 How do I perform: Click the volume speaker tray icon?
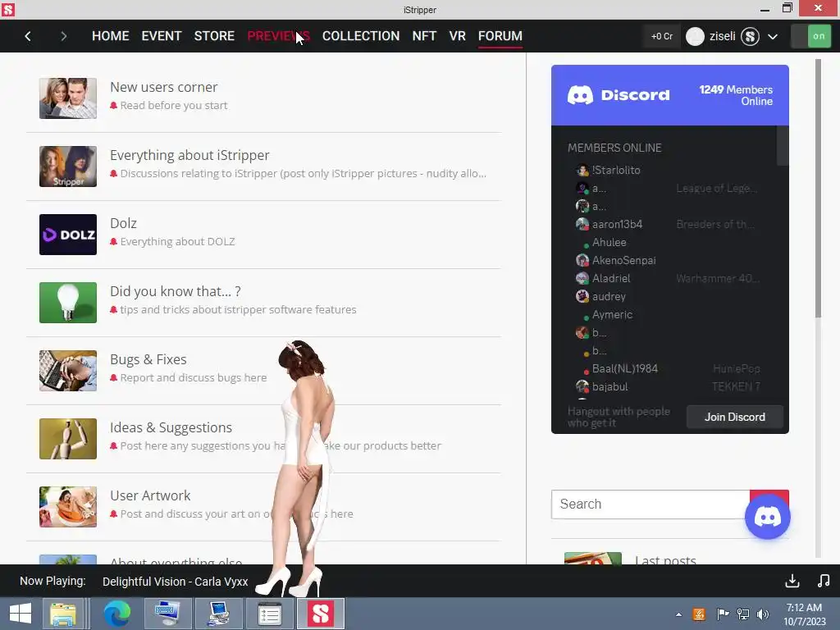763,614
